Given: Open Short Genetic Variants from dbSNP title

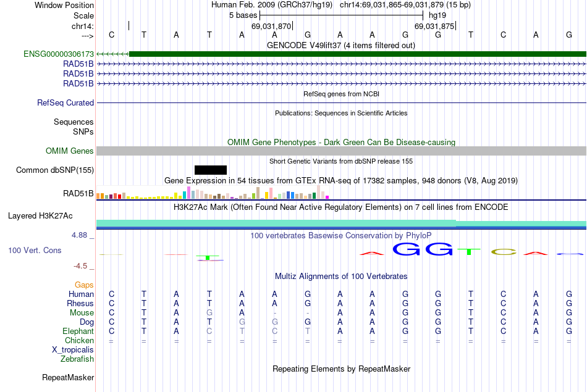Looking at the screenshot, I should click(x=341, y=161).
